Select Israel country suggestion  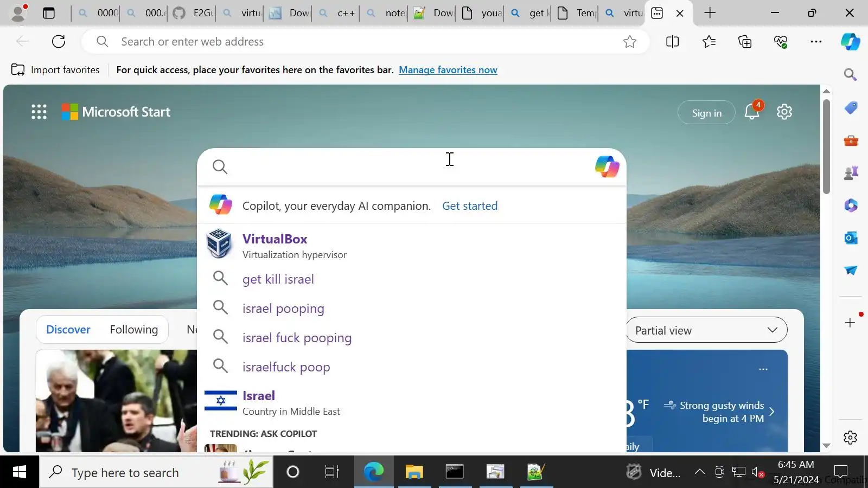[411, 403]
